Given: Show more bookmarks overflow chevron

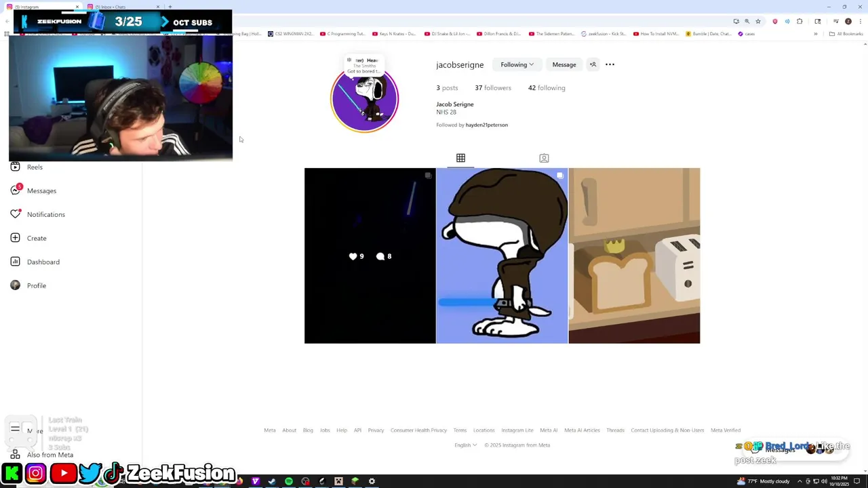Looking at the screenshot, I should click(x=816, y=33).
